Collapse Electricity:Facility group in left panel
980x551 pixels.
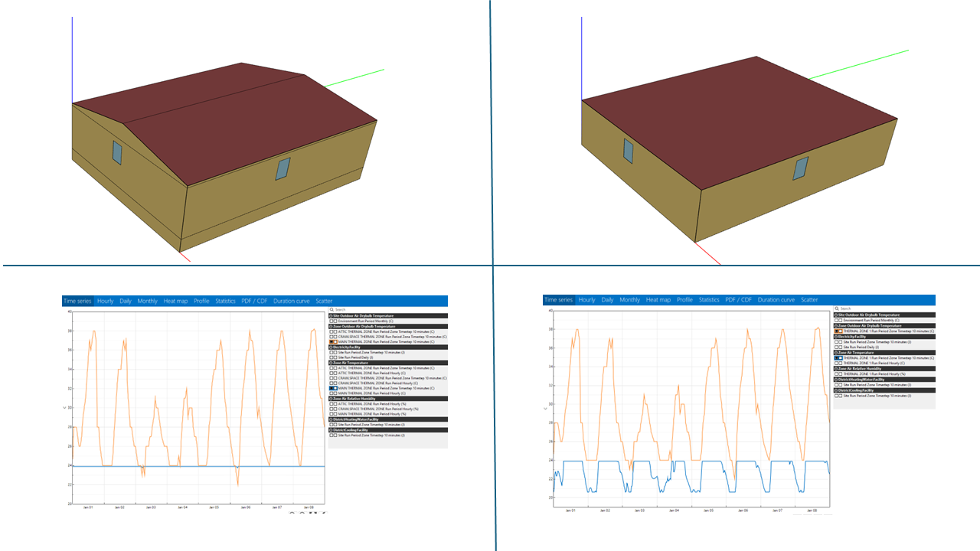pyautogui.click(x=331, y=347)
